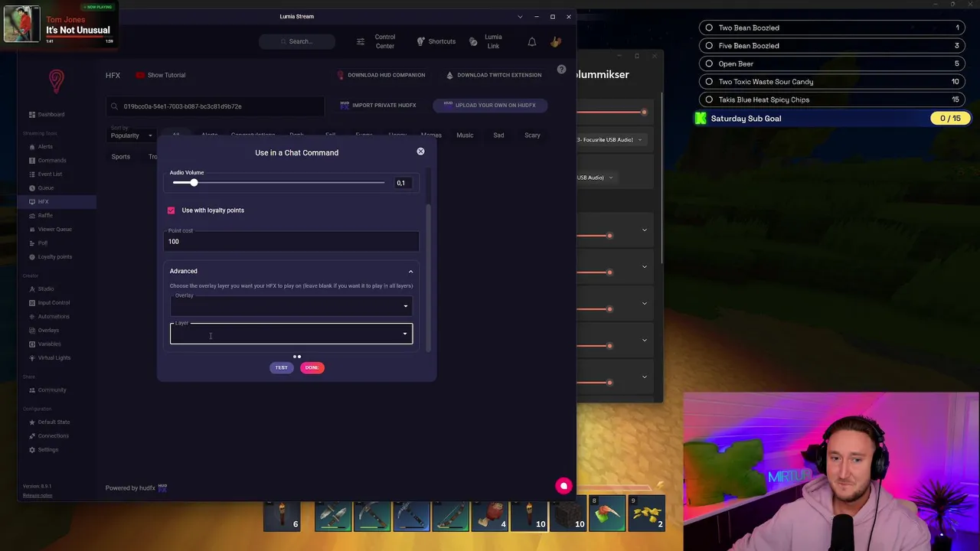Viewport: 980px width, 551px height.
Task: Click the HFX search ID field
Action: pos(216,106)
